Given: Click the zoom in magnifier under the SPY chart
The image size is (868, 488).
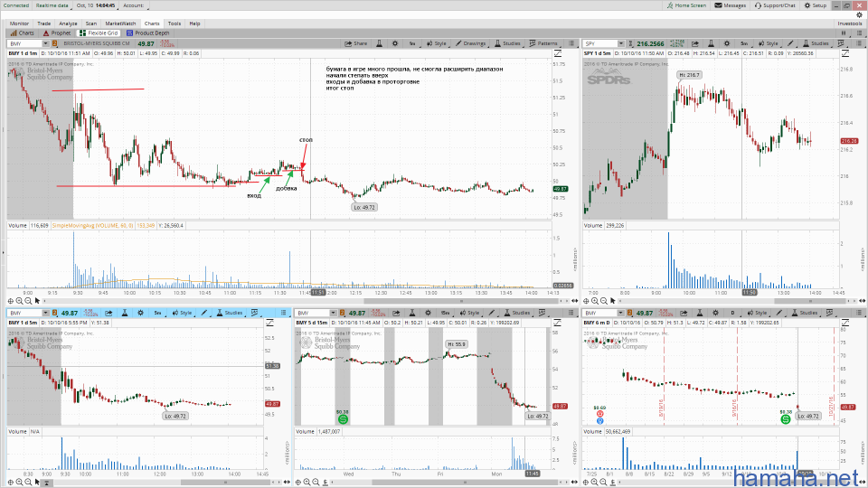Looking at the screenshot, I should click(x=595, y=301).
